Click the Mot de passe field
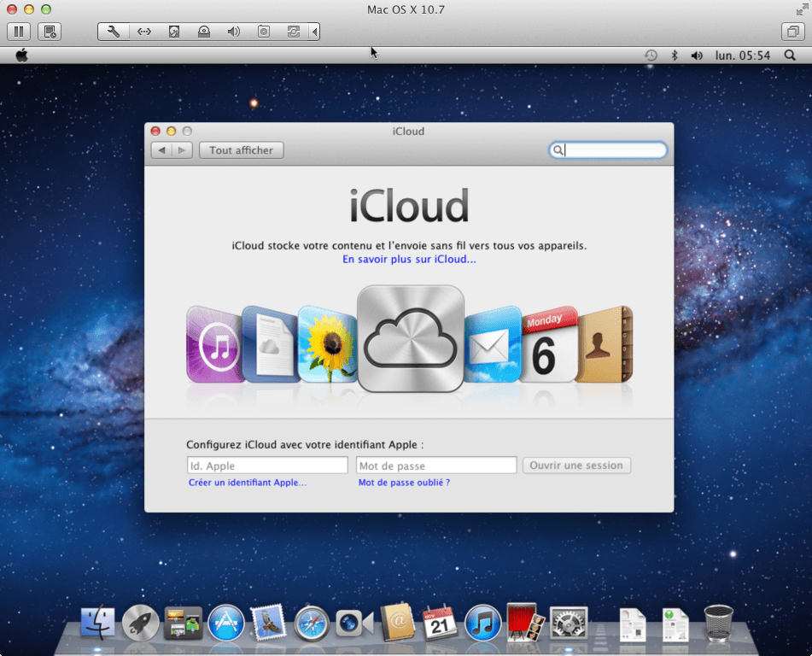 point(436,466)
